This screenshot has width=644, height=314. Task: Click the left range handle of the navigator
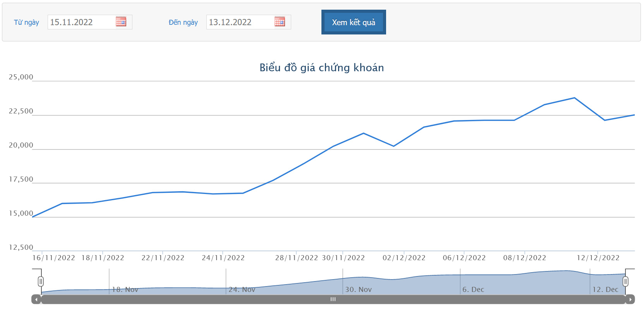[41, 281]
